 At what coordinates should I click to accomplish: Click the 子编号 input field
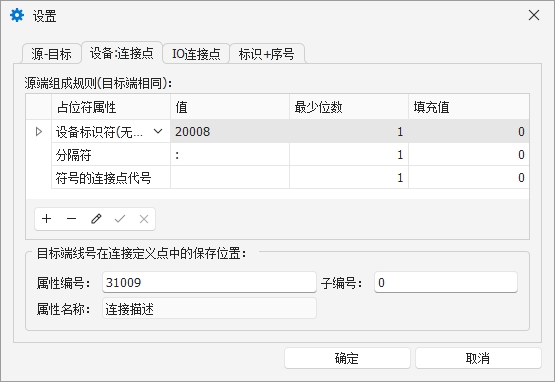coord(446,282)
